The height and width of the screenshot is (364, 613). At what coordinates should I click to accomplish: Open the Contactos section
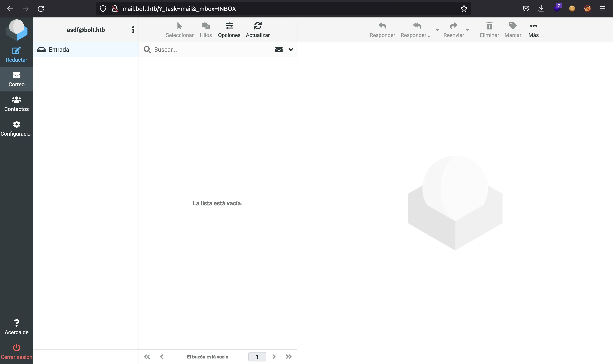pyautogui.click(x=16, y=104)
